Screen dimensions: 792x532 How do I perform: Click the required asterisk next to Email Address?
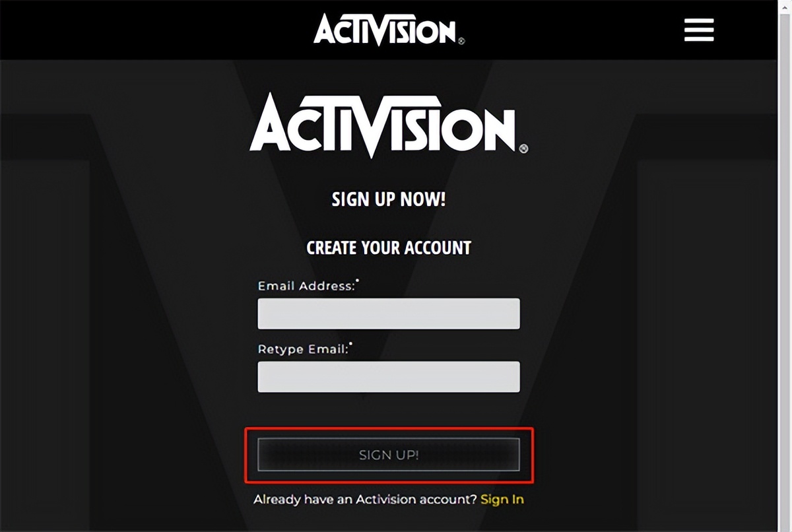[x=357, y=281]
